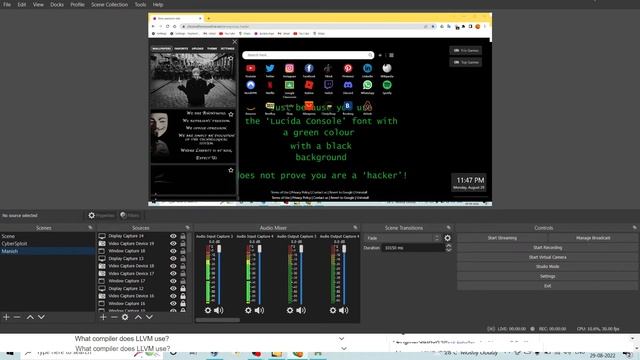Mute the Audio Output Capture 4 speaker
640x360 pixels.
pos(344,311)
